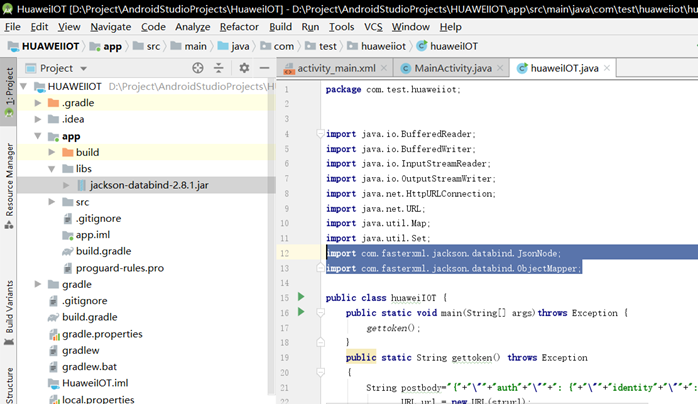Expand the root gradle folder
This screenshot has height=404, width=698.
click(38, 284)
